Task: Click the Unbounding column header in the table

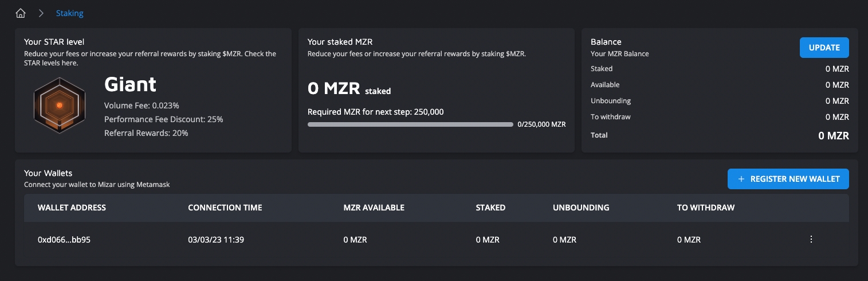Action: click(x=581, y=208)
